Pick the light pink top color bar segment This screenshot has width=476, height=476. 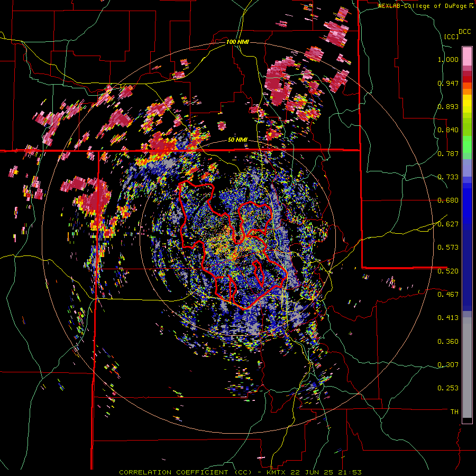(467, 56)
